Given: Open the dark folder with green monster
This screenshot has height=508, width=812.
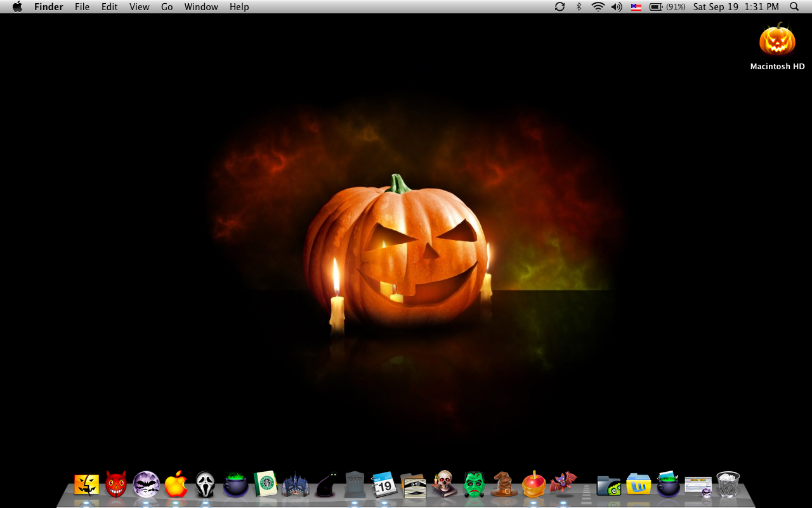Looking at the screenshot, I should pos(609,486).
